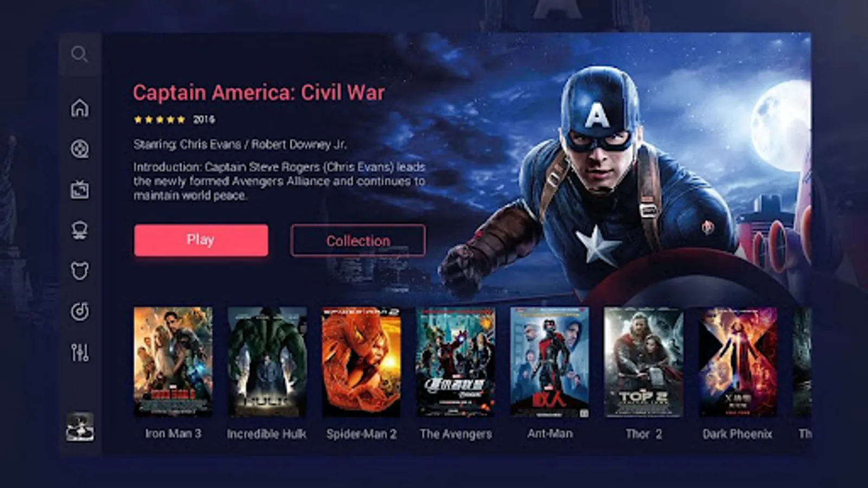This screenshot has width=868, height=488.
Task: Pick the Ant-Man poster
Action: pyautogui.click(x=550, y=362)
